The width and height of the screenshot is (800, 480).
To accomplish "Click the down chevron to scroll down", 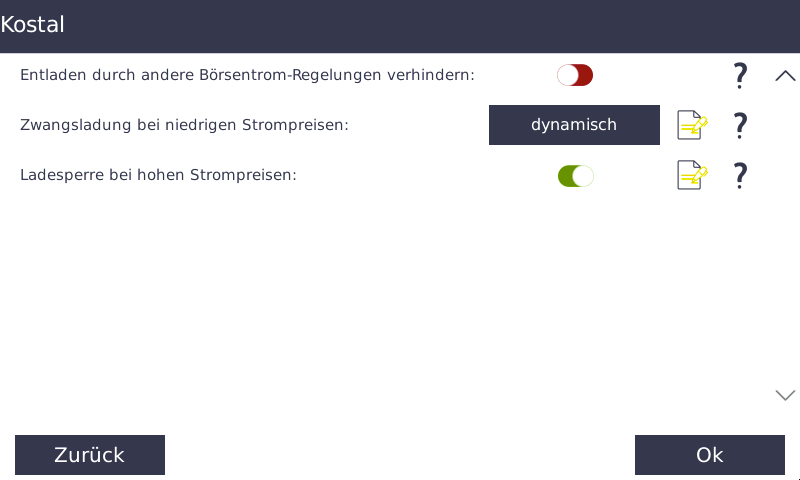I will coord(785,395).
